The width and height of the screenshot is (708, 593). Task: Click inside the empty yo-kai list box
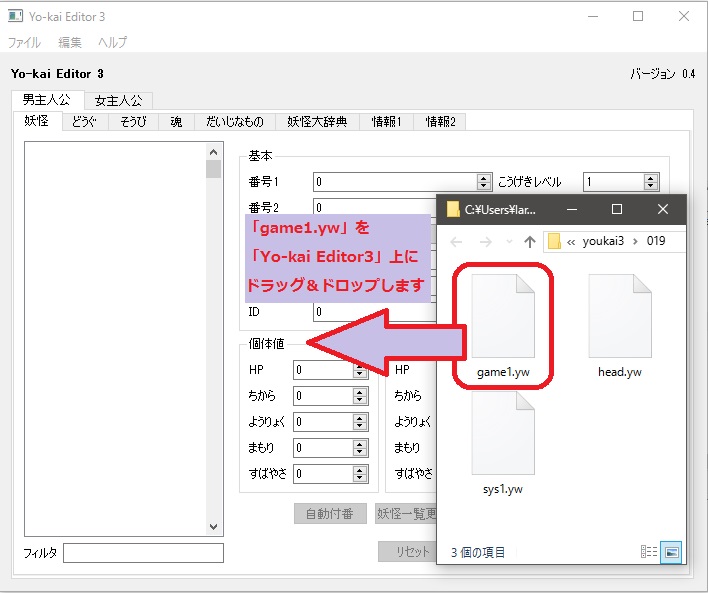(115, 339)
